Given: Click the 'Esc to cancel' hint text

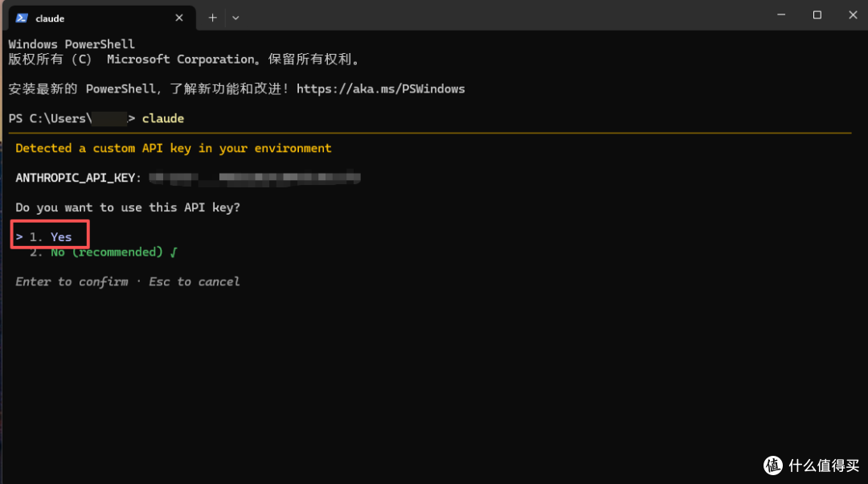Looking at the screenshot, I should click(x=193, y=281).
